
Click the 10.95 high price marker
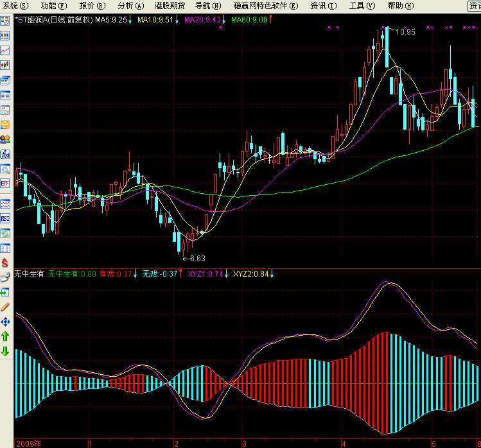point(405,31)
